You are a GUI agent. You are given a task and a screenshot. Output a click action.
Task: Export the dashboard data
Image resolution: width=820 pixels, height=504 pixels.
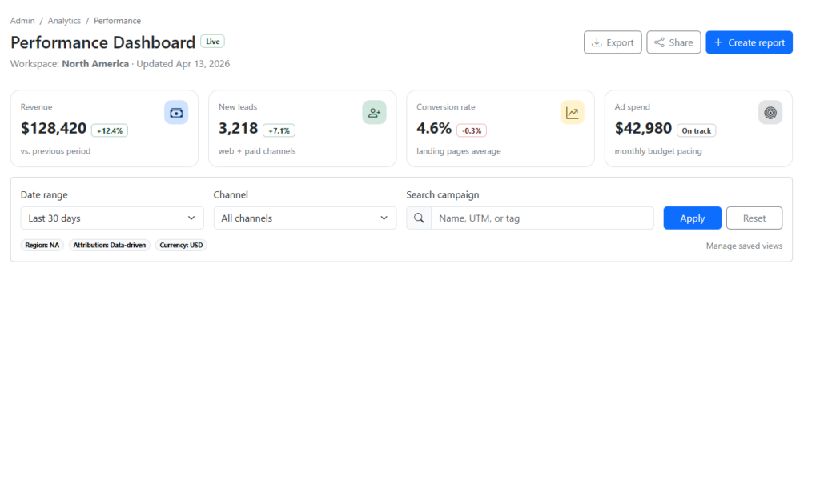point(613,42)
